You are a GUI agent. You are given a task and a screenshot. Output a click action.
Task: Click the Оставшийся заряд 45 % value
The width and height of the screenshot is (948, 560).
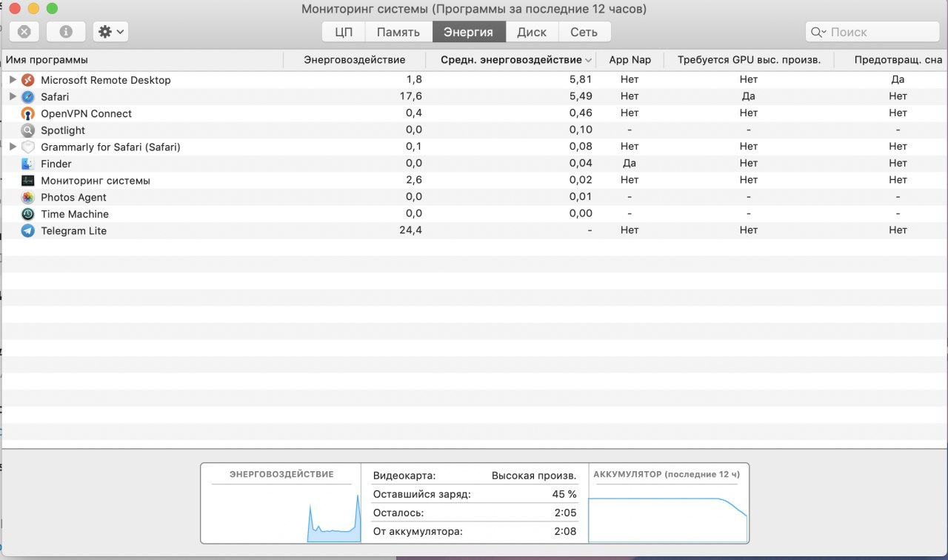pyautogui.click(x=564, y=494)
